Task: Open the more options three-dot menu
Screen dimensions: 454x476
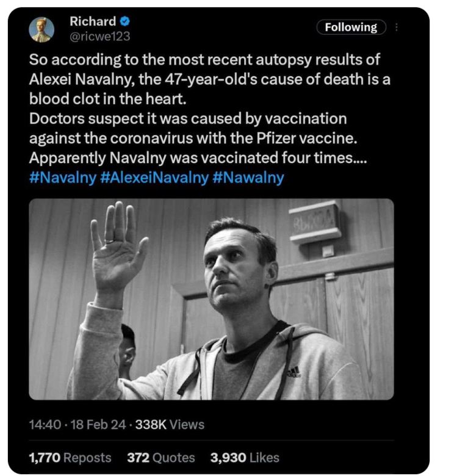Action: pos(398,27)
